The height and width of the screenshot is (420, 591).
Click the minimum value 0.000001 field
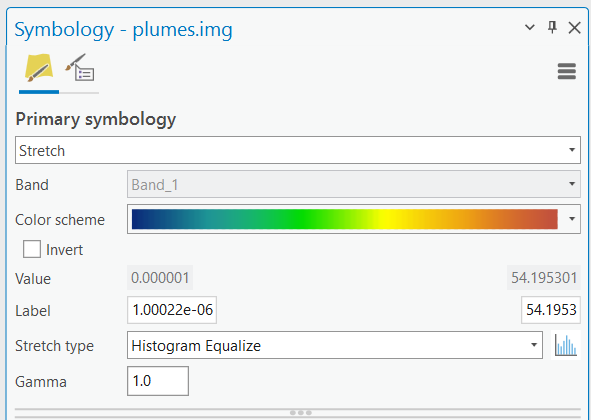click(160, 278)
